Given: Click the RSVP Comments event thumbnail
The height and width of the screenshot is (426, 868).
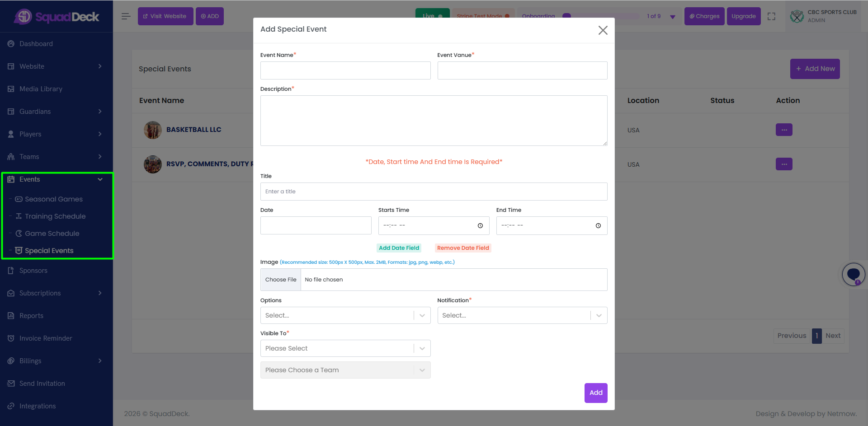Looking at the screenshot, I should (x=153, y=164).
